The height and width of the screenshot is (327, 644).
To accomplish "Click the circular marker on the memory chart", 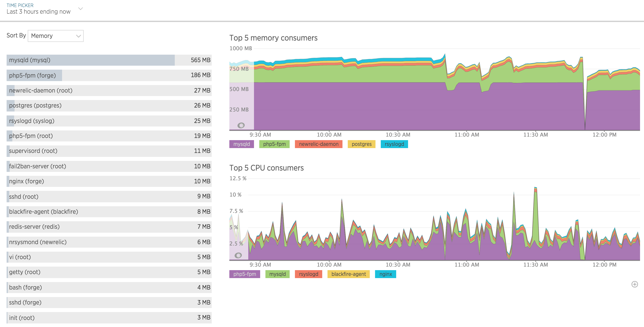I will pos(241,125).
